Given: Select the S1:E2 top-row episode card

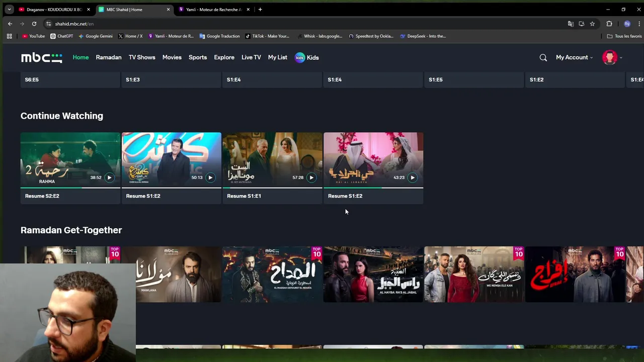Looking at the screenshot, I should [575, 80].
